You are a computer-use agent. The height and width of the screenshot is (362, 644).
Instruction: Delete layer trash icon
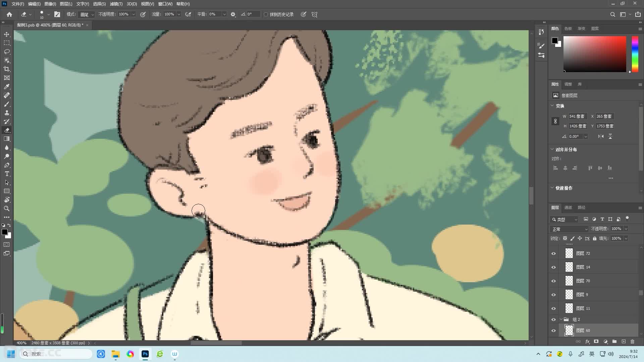pyautogui.click(x=633, y=342)
